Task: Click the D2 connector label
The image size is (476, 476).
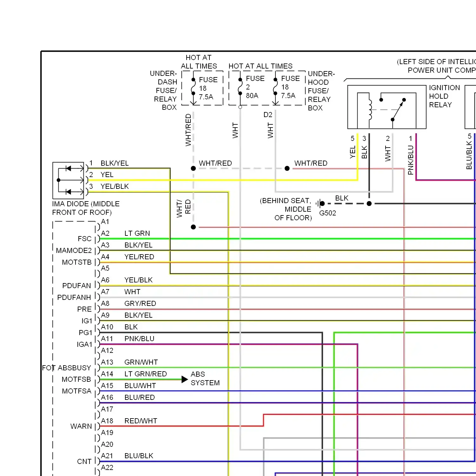Action: [x=268, y=115]
